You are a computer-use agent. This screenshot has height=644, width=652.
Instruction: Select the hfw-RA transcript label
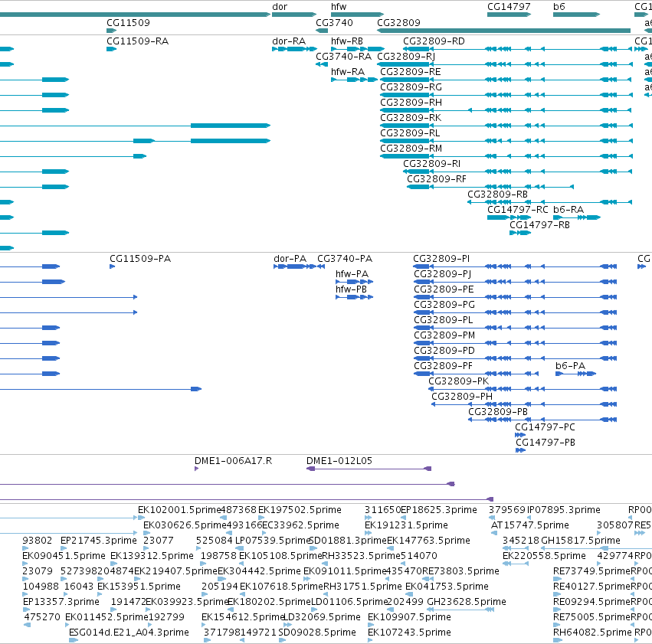pyautogui.click(x=348, y=72)
